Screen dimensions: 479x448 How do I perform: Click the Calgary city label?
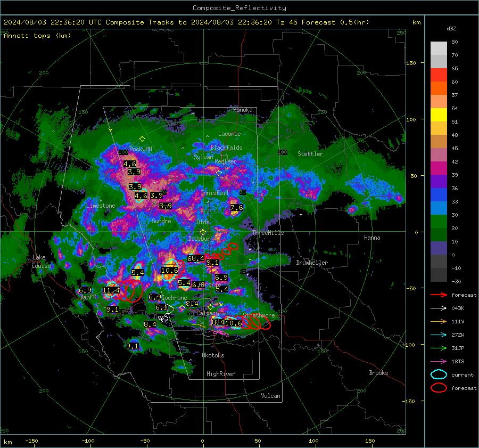click(x=208, y=313)
